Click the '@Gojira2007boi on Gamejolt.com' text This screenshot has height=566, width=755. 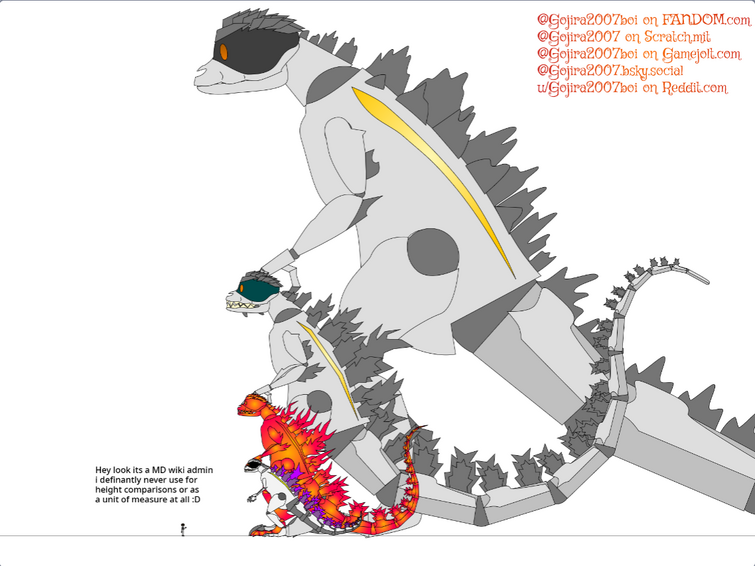point(639,54)
